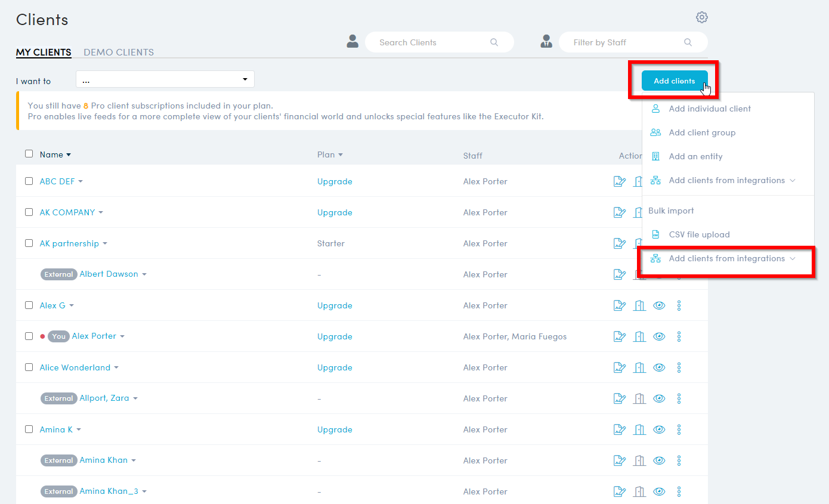Image resolution: width=829 pixels, height=504 pixels.
Task: Click the sort arrow next to Name header
Action: tap(69, 155)
